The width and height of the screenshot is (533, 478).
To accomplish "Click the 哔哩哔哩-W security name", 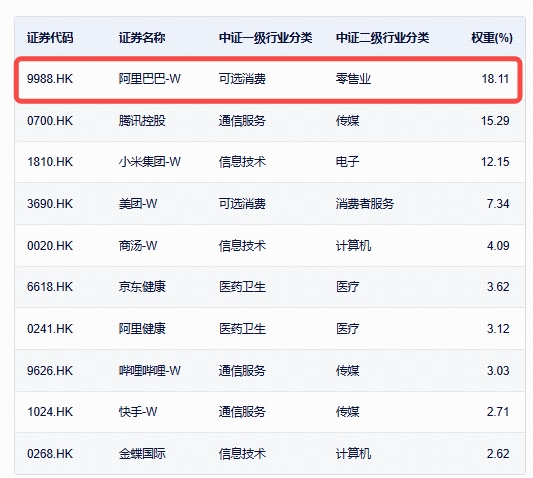I will 150,371.
